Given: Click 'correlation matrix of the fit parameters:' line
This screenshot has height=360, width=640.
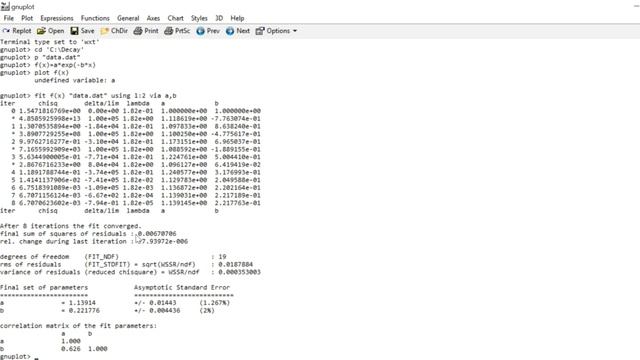Looking at the screenshot, I should pos(78,326).
